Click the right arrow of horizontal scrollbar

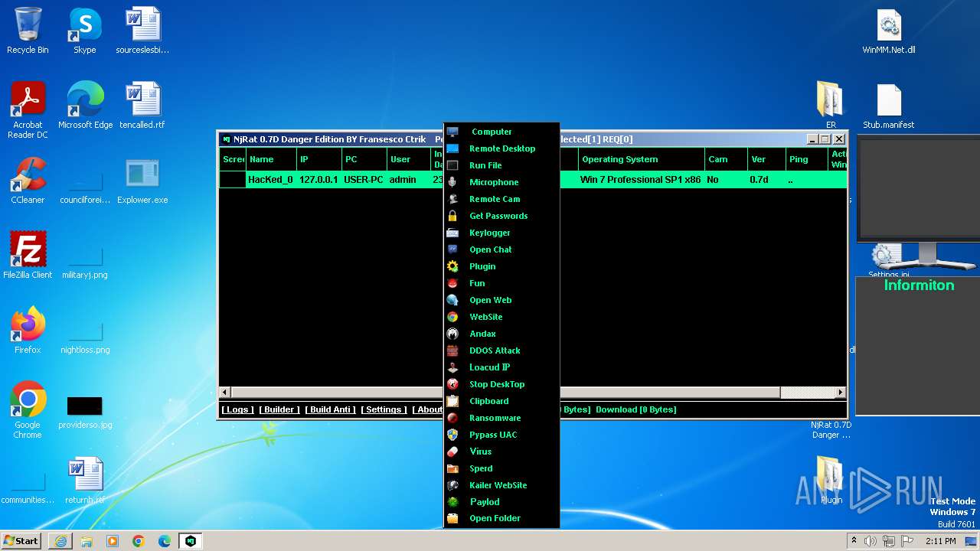(840, 392)
